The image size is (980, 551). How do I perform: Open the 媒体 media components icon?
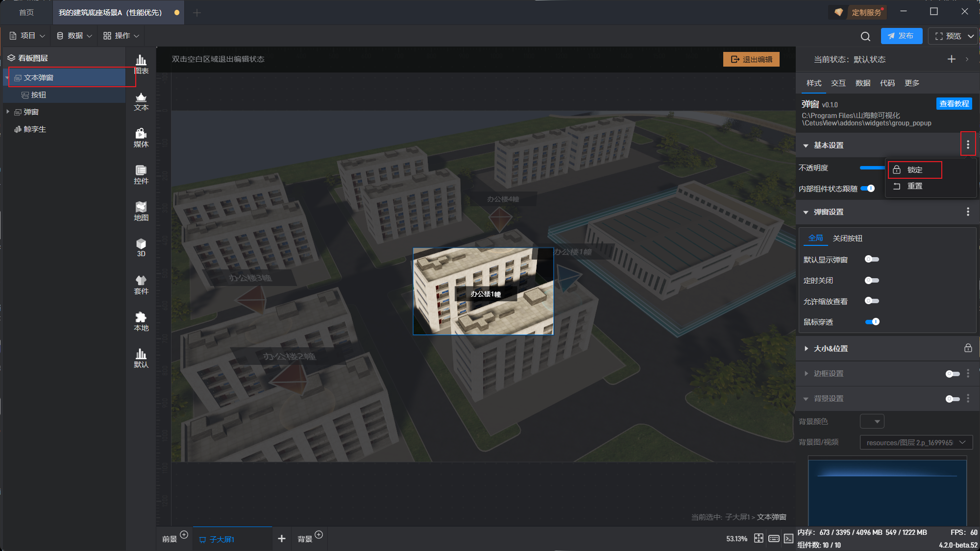[x=141, y=137]
